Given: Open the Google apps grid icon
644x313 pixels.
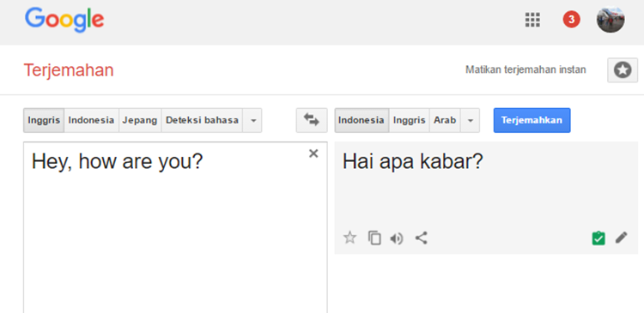Looking at the screenshot, I should (532, 20).
